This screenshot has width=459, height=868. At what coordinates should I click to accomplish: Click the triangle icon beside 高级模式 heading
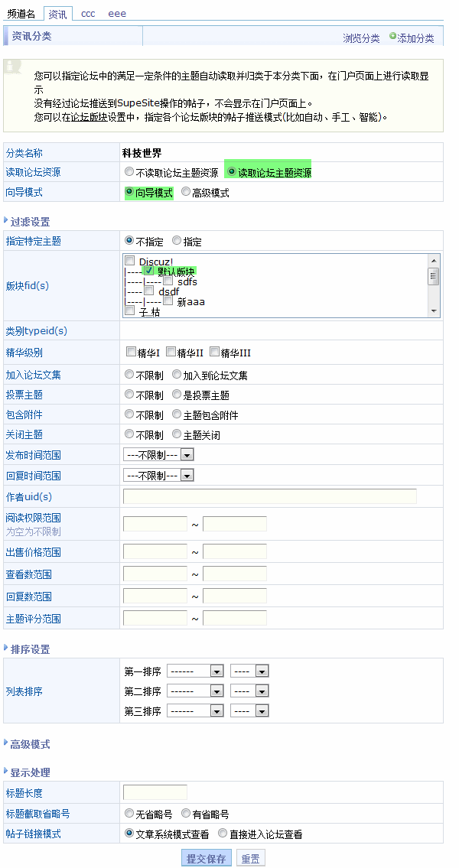6,743
